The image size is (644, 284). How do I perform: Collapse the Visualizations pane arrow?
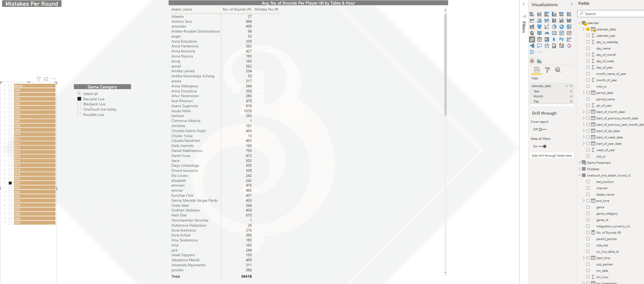pyautogui.click(x=571, y=4)
